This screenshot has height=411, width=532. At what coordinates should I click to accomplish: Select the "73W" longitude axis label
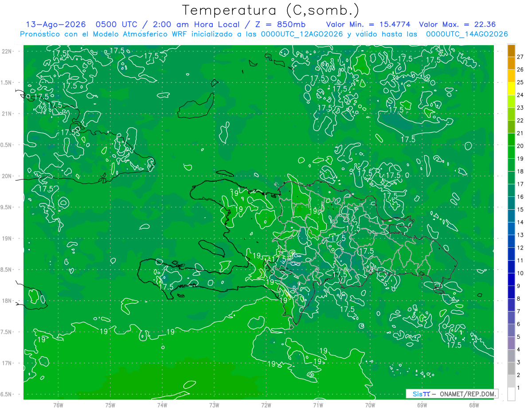point(214,405)
